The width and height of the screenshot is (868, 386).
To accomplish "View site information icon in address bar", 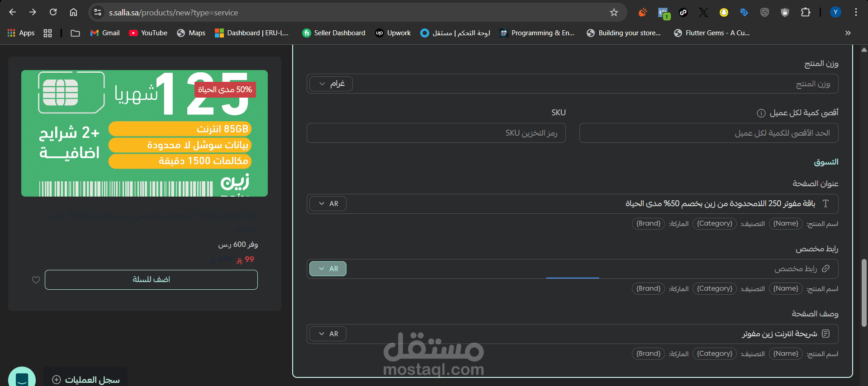I will 98,12.
